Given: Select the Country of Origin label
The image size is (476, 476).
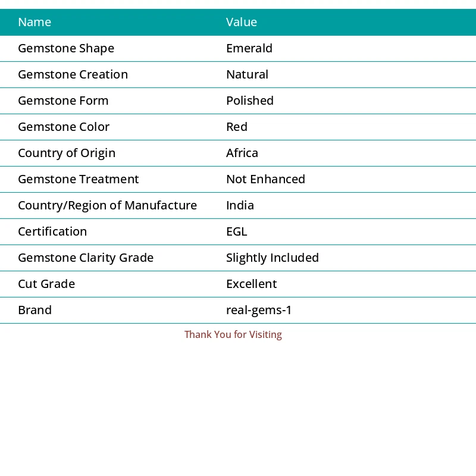Looking at the screenshot, I should click(x=67, y=153).
